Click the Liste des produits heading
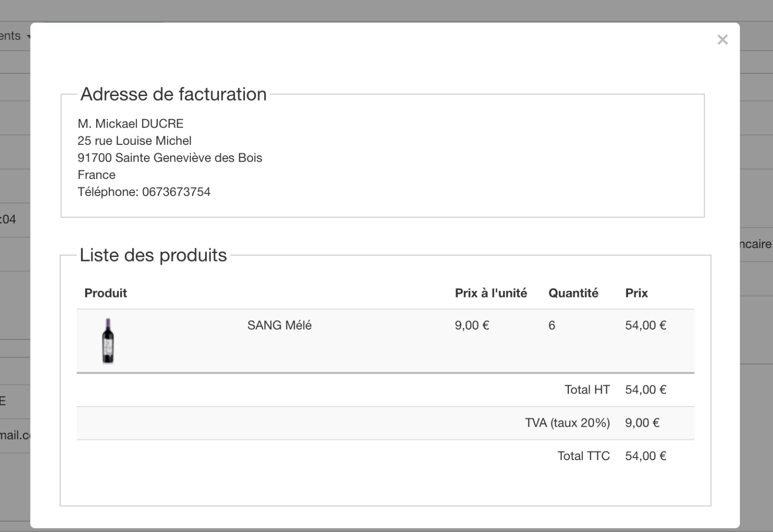The image size is (773, 532). (x=153, y=255)
